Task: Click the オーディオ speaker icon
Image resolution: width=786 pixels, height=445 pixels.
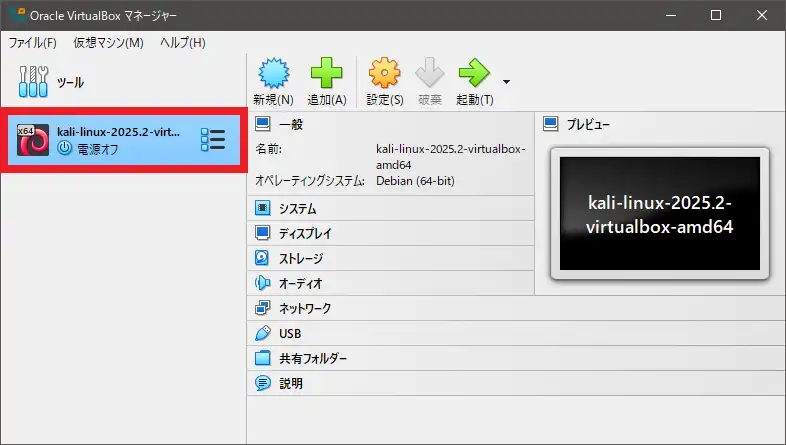Action: [263, 283]
